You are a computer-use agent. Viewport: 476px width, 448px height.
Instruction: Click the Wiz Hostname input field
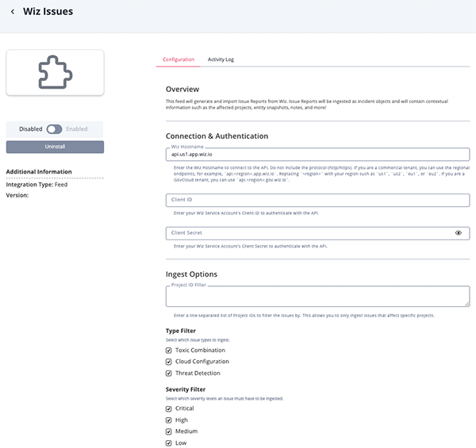click(x=317, y=155)
